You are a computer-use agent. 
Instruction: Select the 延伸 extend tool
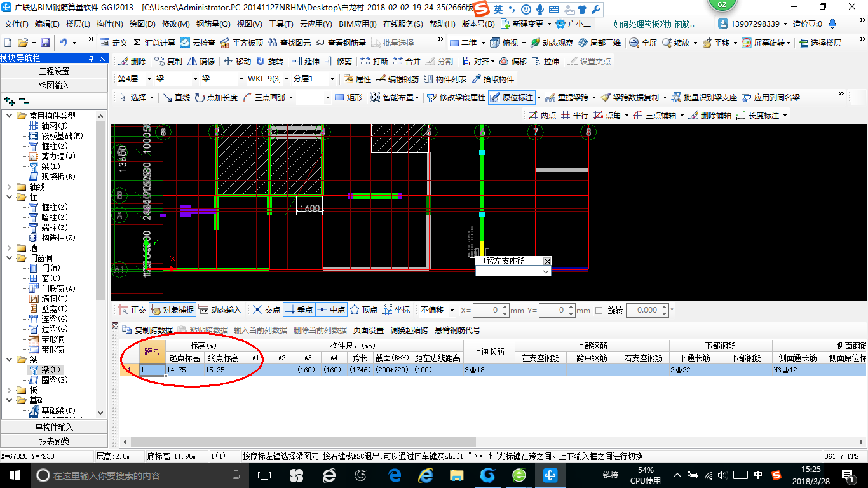coord(305,62)
